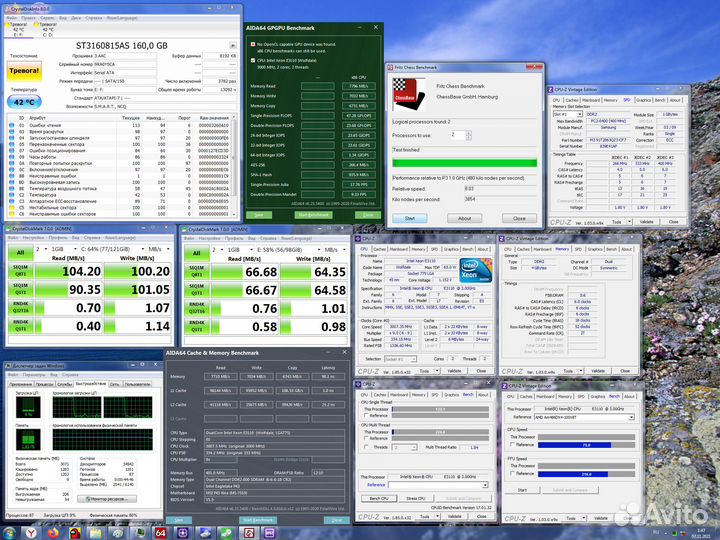Open the Windows Start orb
720x540 pixels.
coord(9,533)
